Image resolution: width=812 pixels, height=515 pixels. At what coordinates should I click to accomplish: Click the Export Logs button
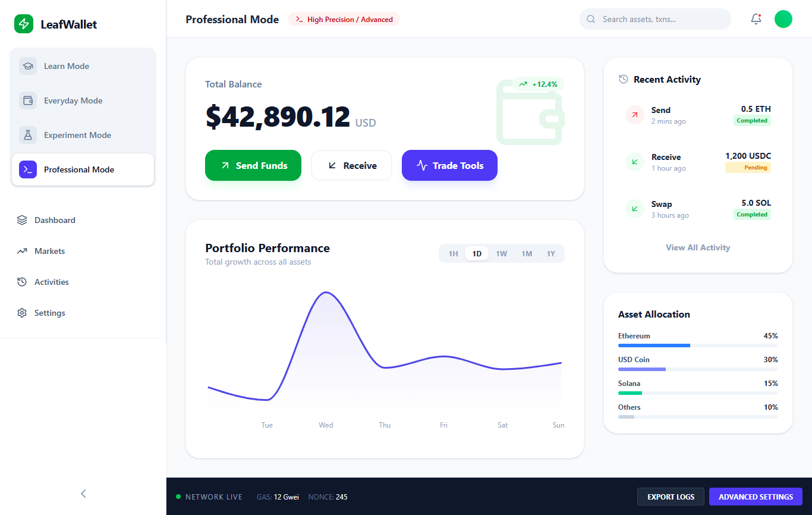pos(671,497)
